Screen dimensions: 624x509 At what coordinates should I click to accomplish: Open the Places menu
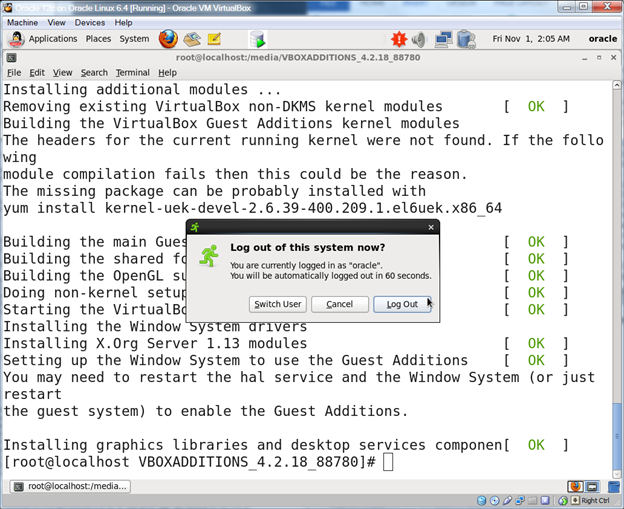pos(98,39)
